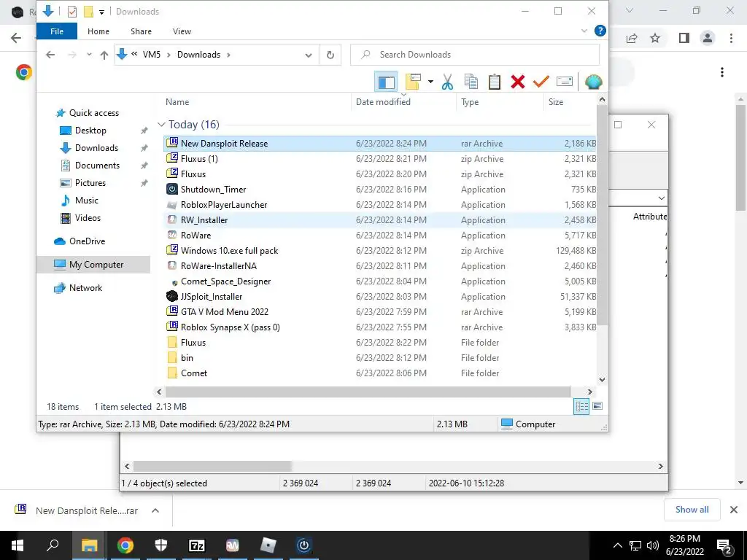
Task: Open the Dansploit download item menu chevron
Action: click(x=155, y=510)
